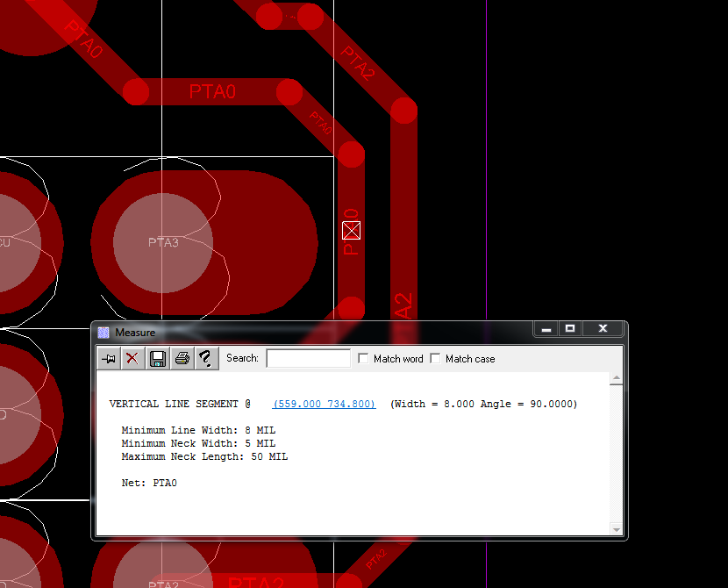Select the crossed-box marker on PTA0 trace

352,230
